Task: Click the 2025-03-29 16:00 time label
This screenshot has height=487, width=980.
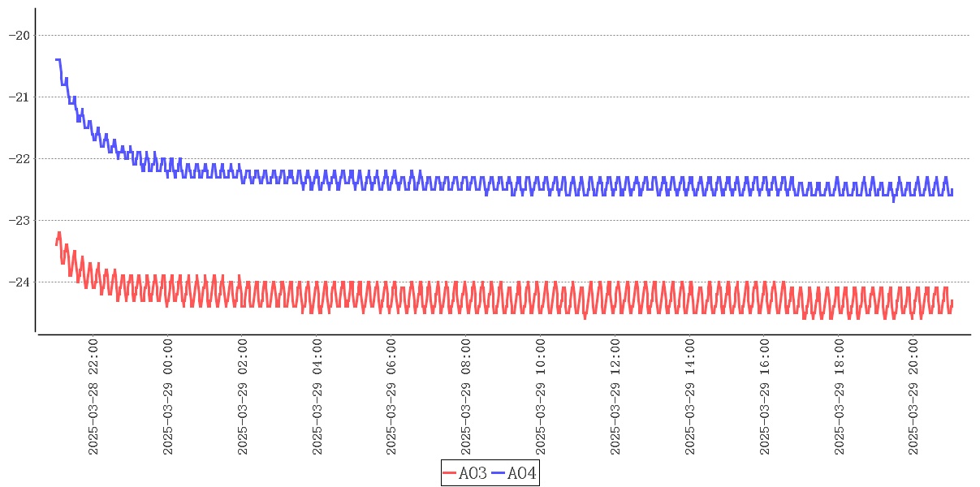Action: click(x=765, y=398)
